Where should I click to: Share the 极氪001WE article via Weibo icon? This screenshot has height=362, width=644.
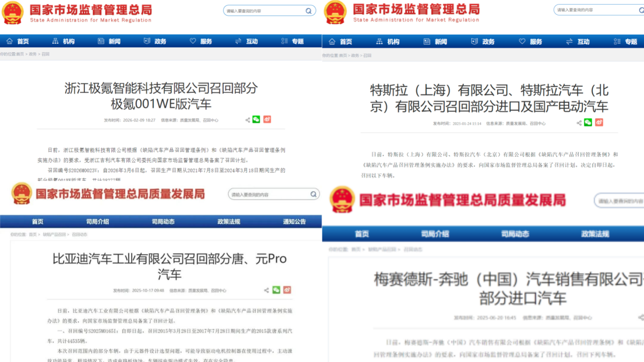267,119
